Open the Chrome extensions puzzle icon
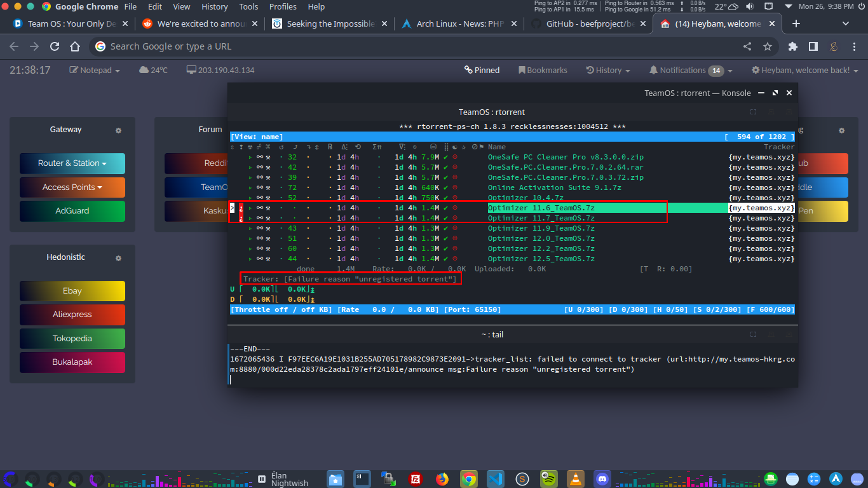Image resolution: width=868 pixels, height=488 pixels. point(793,46)
